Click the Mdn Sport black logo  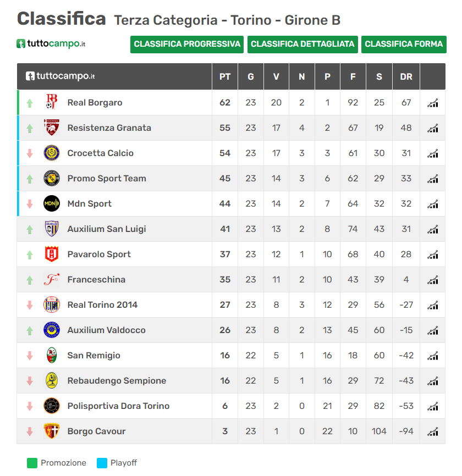click(52, 204)
